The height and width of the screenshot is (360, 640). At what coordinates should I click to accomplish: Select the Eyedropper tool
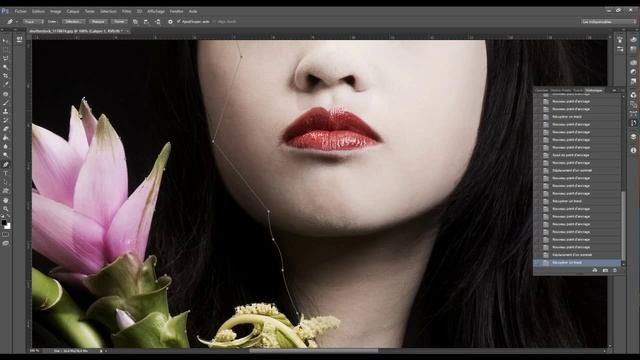click(5, 84)
